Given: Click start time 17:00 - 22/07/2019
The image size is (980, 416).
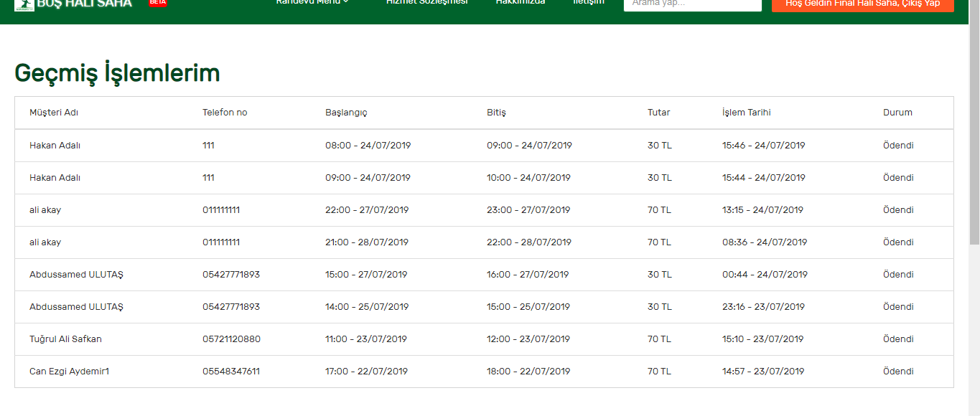Looking at the screenshot, I should coord(366,372).
